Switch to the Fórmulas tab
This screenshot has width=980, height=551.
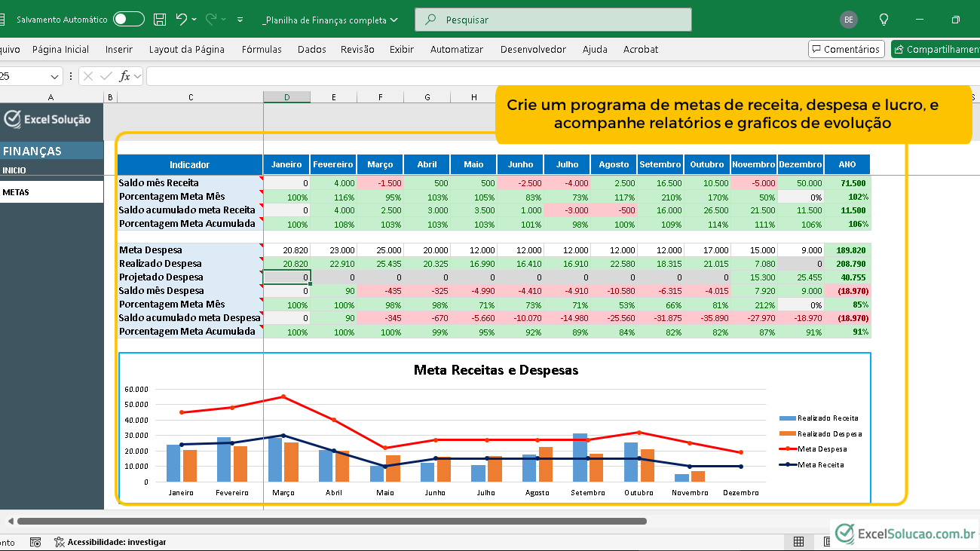tap(262, 49)
